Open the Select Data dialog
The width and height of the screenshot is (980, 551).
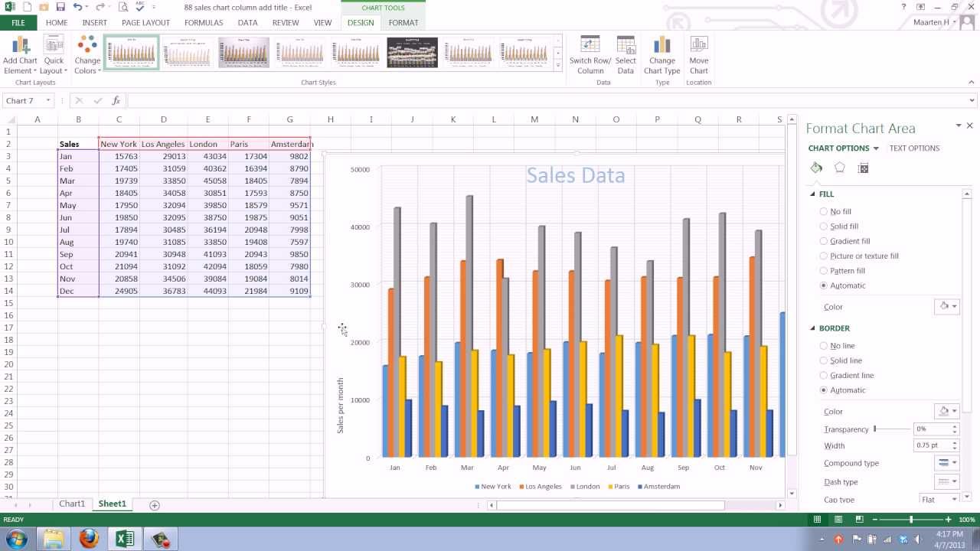[x=626, y=55]
